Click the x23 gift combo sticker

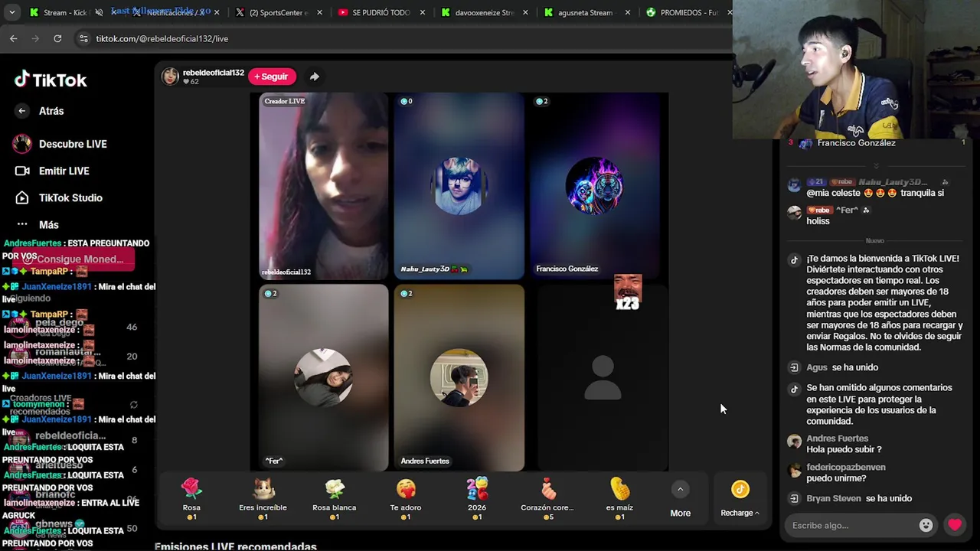628,292
